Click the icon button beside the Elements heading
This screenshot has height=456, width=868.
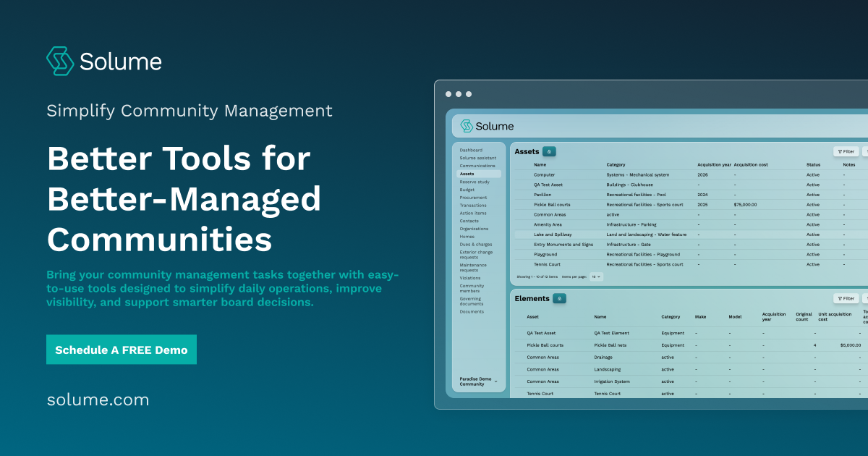coord(559,298)
